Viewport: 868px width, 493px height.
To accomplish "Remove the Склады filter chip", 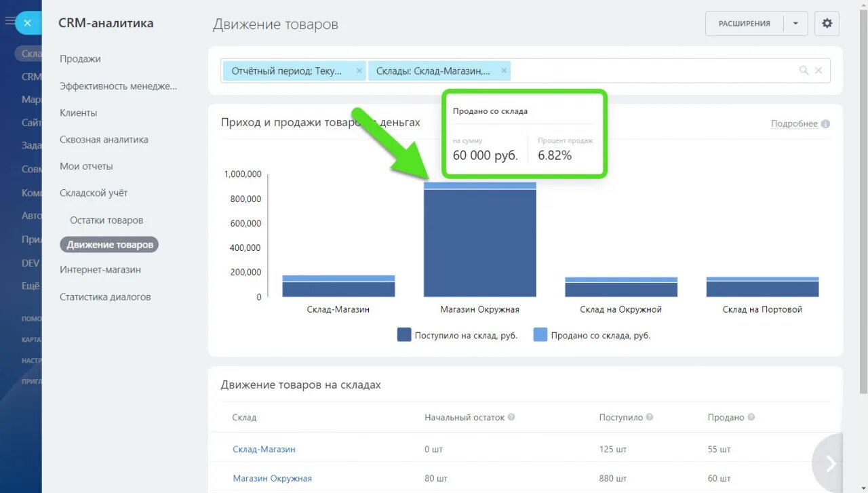I will click(x=504, y=71).
